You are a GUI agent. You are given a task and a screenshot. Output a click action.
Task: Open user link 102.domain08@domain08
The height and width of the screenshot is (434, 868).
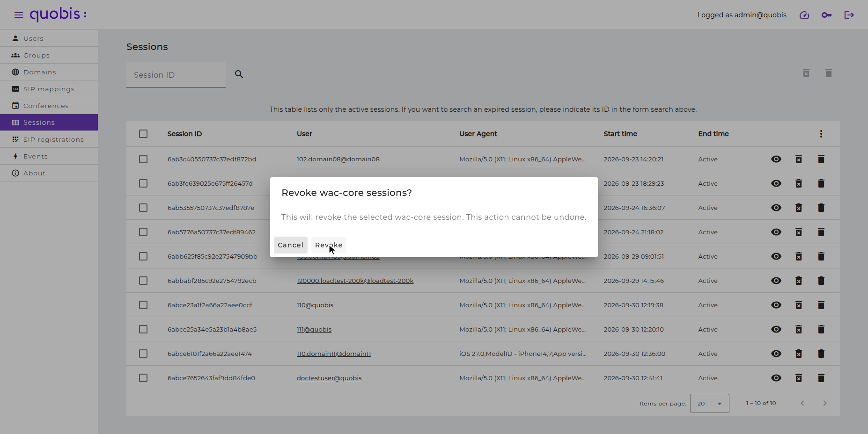click(x=338, y=159)
